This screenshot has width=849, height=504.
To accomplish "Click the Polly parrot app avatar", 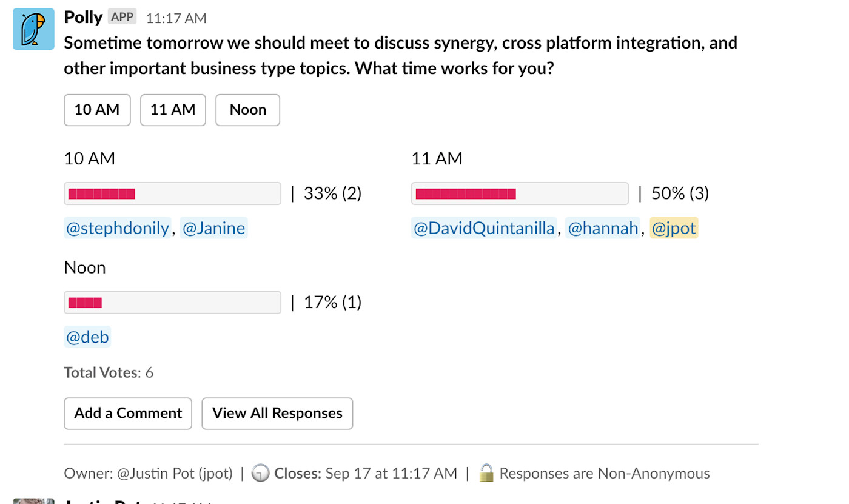I will tap(33, 29).
